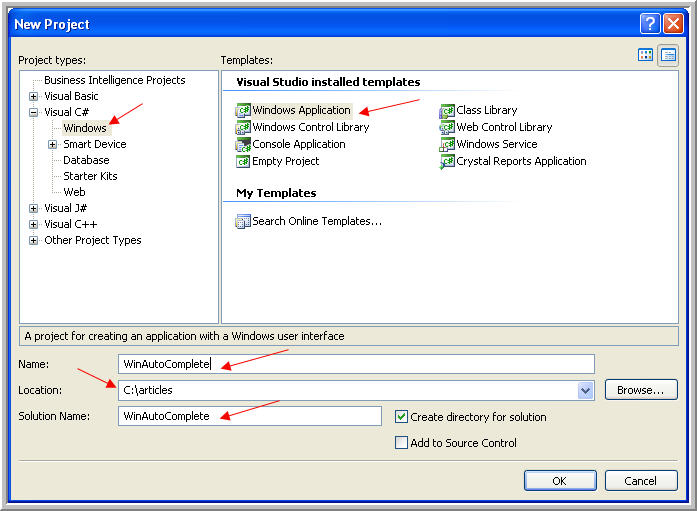Select the Windows Application template icon

tap(243, 110)
